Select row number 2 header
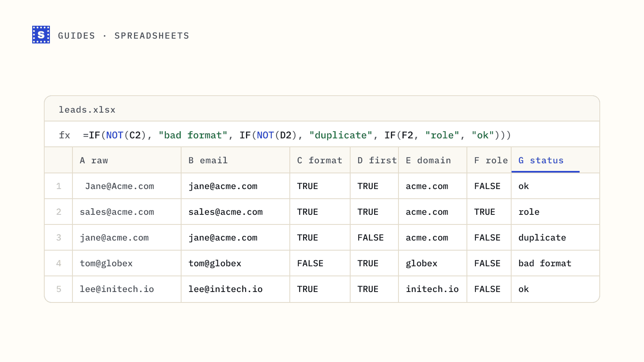This screenshot has height=362, width=644. [59, 212]
